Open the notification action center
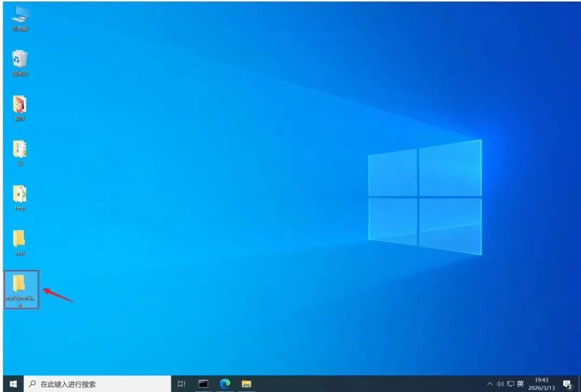The width and height of the screenshot is (581, 392). (568, 384)
